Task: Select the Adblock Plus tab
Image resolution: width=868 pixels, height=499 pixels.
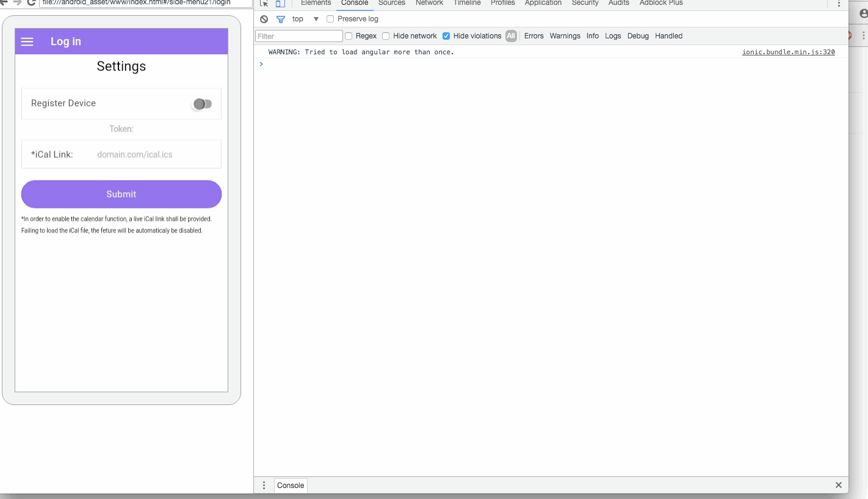Action: (x=661, y=3)
